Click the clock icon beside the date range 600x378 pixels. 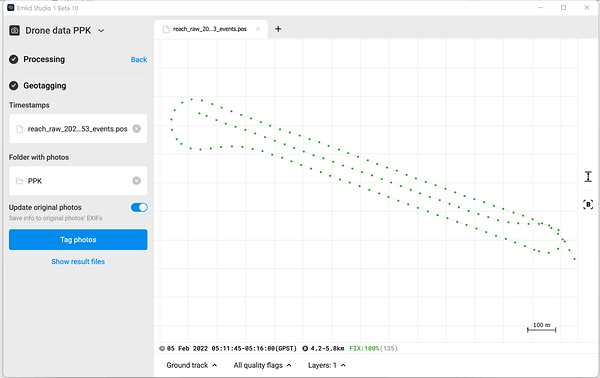pos(162,349)
